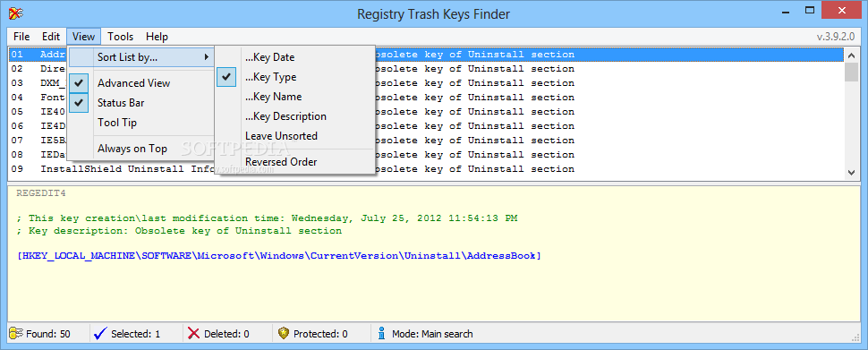Image resolution: width=868 pixels, height=350 pixels.
Task: Click the key list scrollbar thumb
Action: pos(851,72)
